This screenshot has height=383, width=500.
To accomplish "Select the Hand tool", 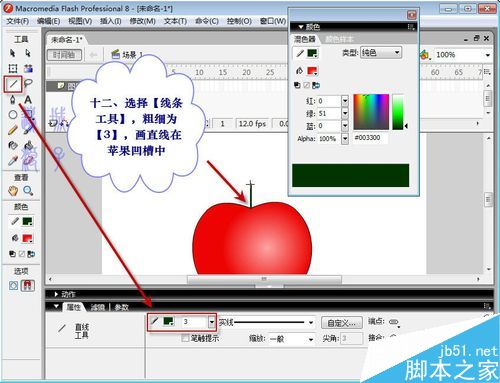I will click(13, 191).
